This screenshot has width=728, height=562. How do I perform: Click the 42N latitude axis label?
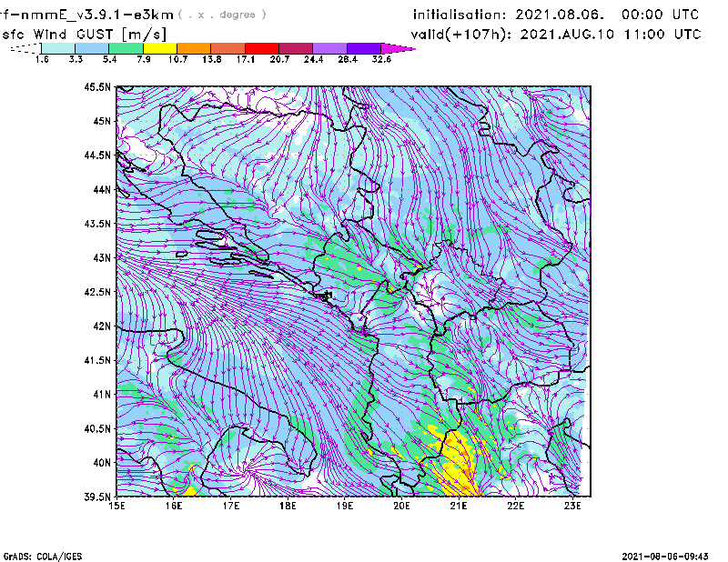pos(100,326)
